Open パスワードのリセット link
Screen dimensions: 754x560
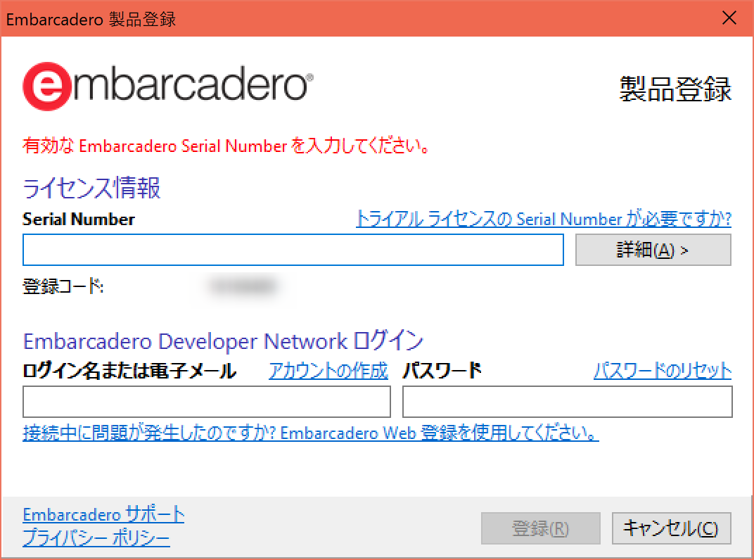pyautogui.click(x=663, y=371)
